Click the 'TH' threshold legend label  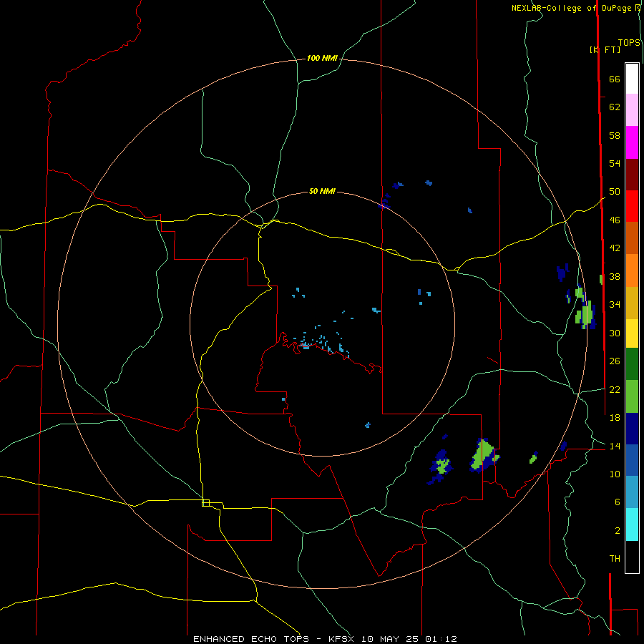pos(615,558)
